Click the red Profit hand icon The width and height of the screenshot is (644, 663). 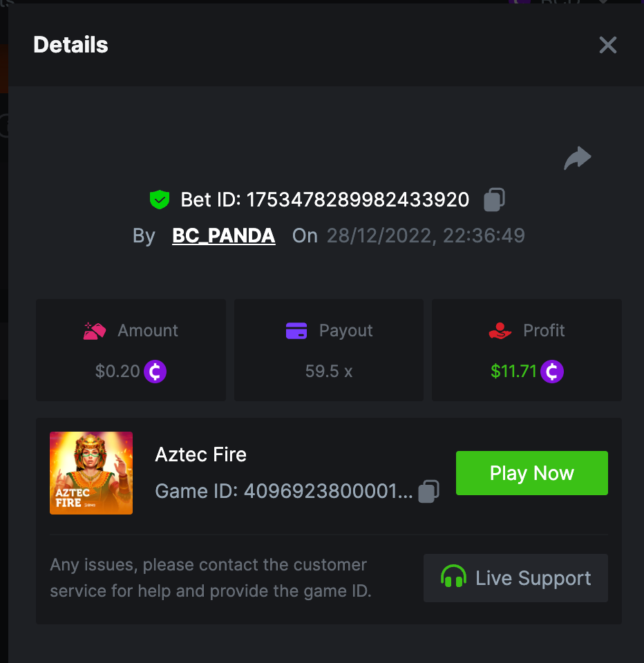pos(500,331)
